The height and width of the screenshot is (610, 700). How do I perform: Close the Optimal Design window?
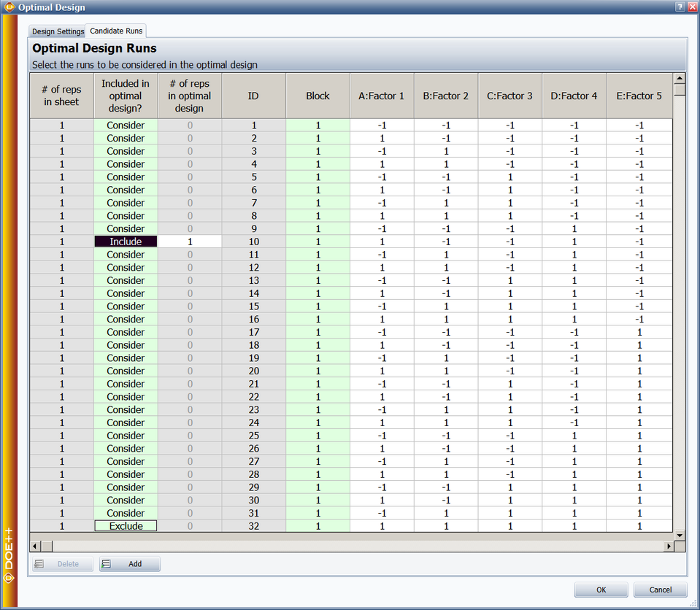692,7
